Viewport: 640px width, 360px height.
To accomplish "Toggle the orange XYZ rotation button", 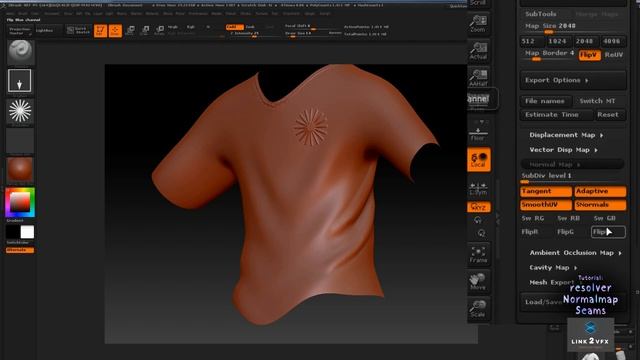I will click(479, 207).
